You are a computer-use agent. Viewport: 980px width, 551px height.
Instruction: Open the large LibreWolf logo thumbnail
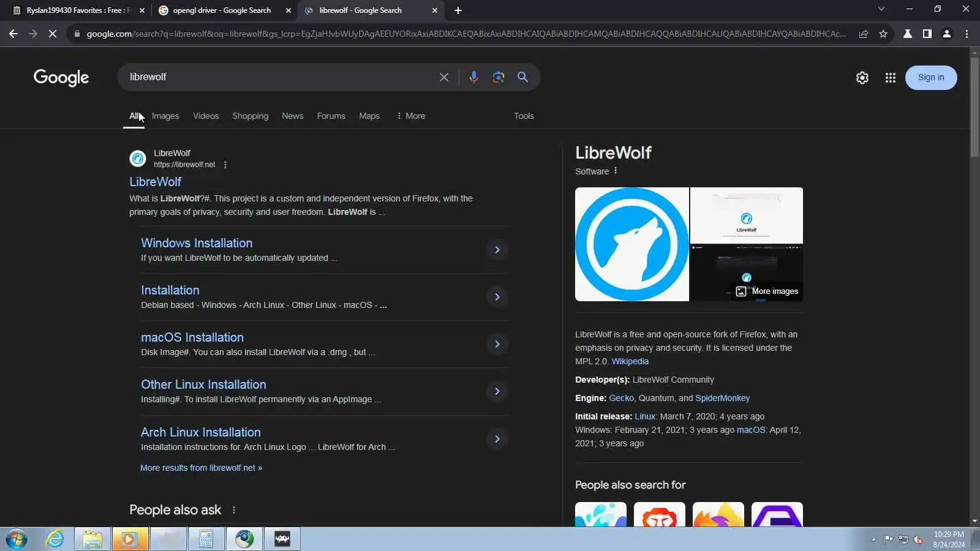[x=632, y=244]
